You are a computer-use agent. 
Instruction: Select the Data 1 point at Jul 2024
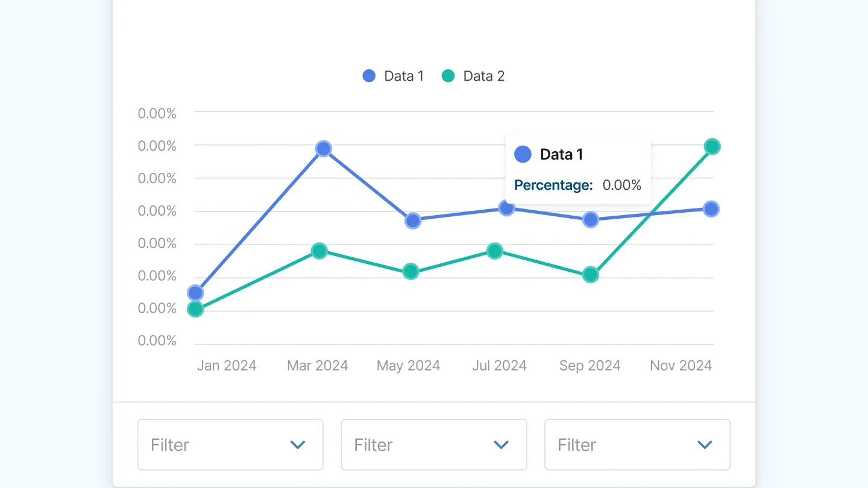click(506, 208)
